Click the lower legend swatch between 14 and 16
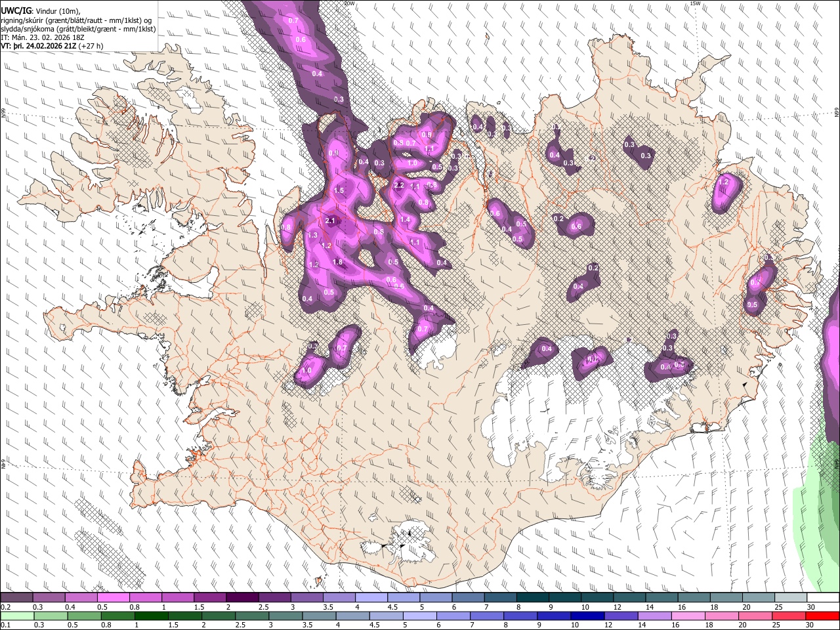The width and height of the screenshot is (840, 630). click(x=655, y=616)
